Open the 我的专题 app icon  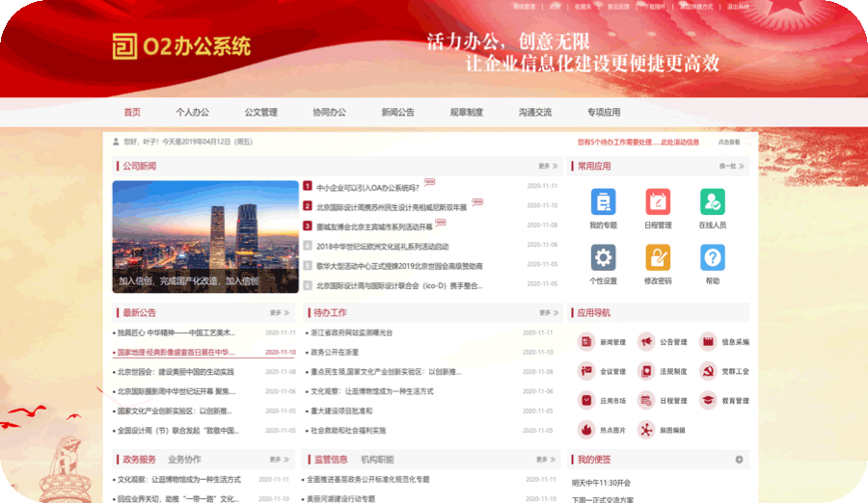click(x=603, y=201)
